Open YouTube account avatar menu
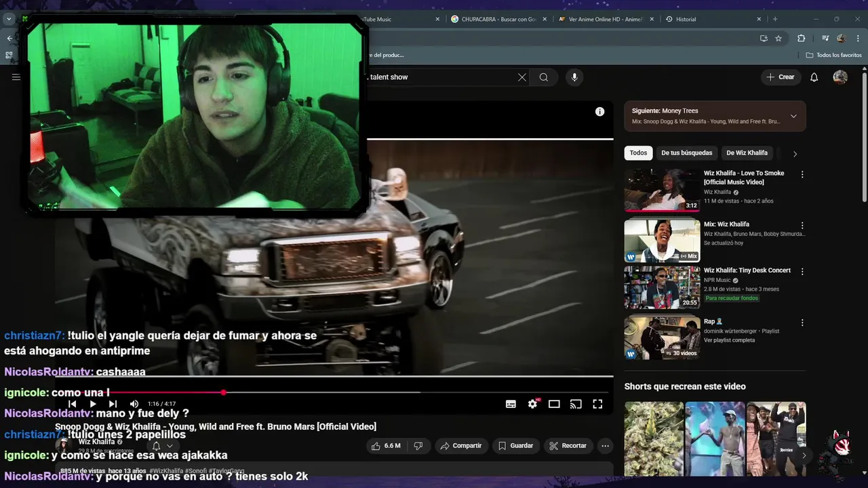Image resolution: width=868 pixels, height=488 pixels. [840, 77]
